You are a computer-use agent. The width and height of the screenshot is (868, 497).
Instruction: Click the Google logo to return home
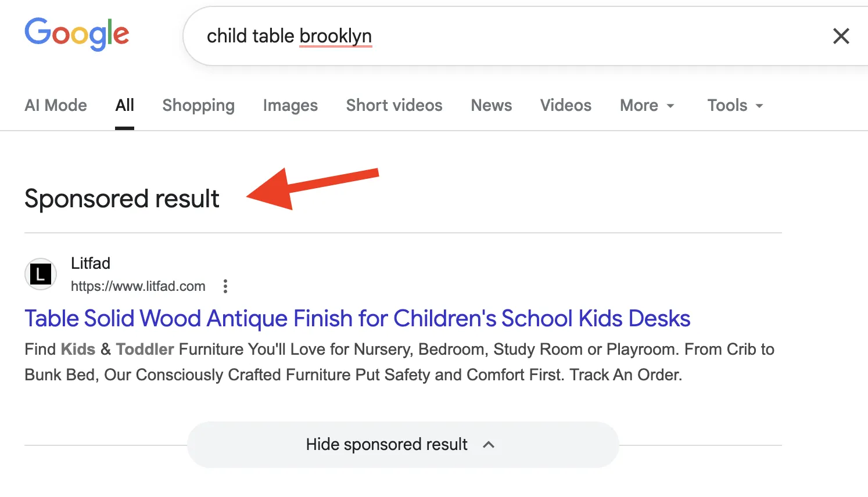(x=77, y=35)
